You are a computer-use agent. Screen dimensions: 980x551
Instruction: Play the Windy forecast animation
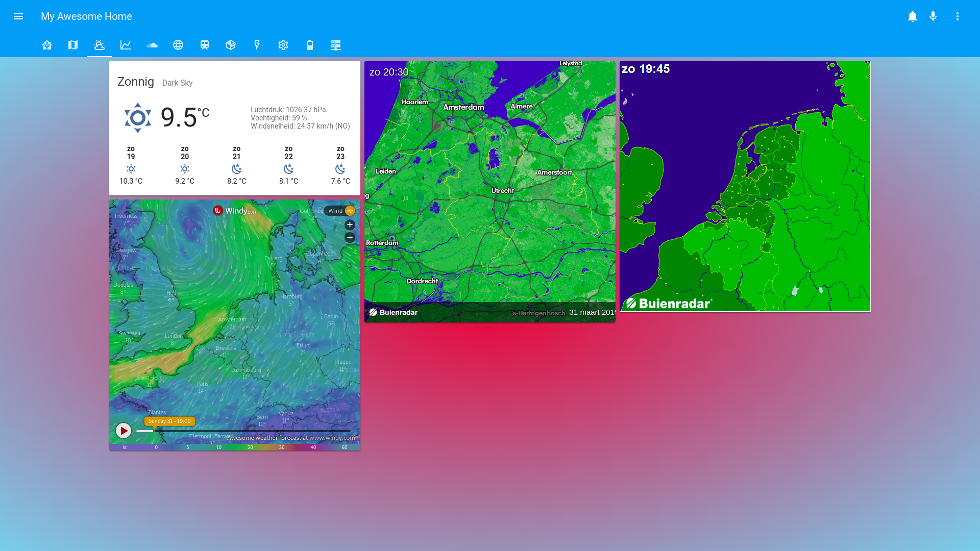(x=123, y=431)
